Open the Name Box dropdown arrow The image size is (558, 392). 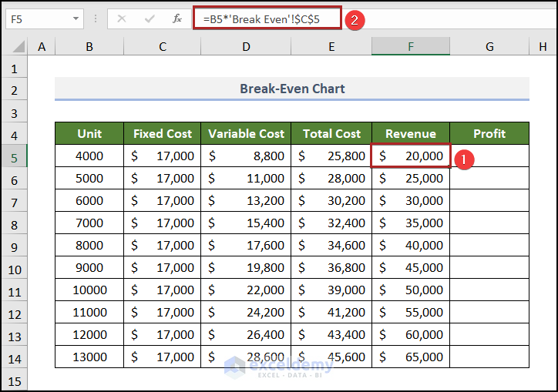[76, 18]
